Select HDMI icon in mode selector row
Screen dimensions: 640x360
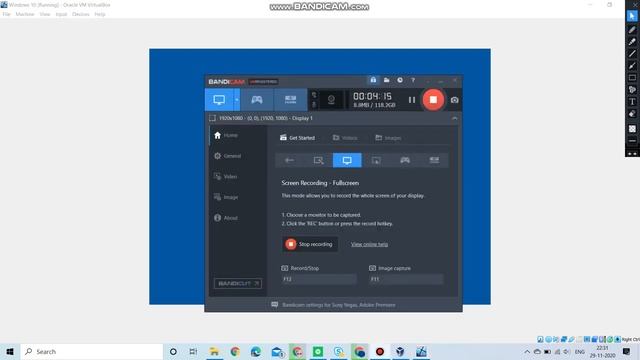(434, 160)
